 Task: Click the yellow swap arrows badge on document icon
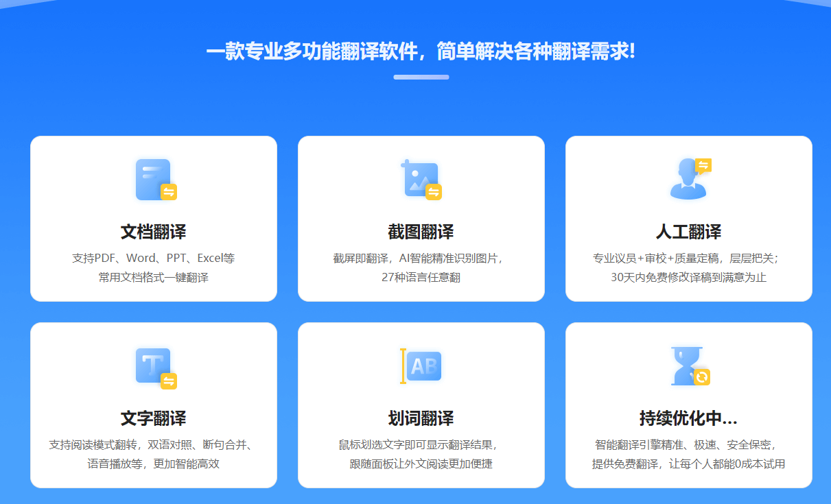tap(167, 193)
